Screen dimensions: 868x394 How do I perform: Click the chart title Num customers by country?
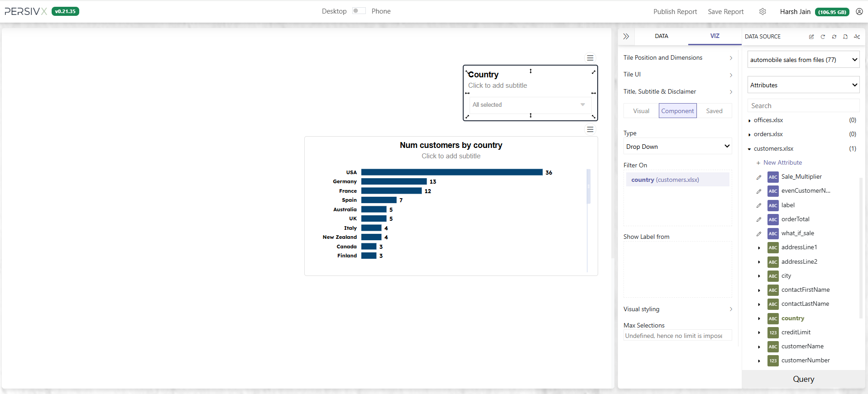coord(451,145)
